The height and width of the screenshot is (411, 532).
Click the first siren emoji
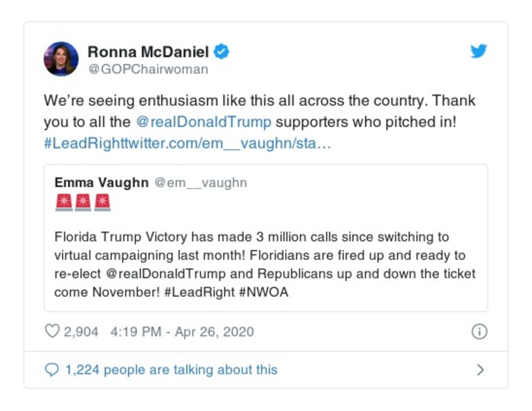click(x=63, y=202)
